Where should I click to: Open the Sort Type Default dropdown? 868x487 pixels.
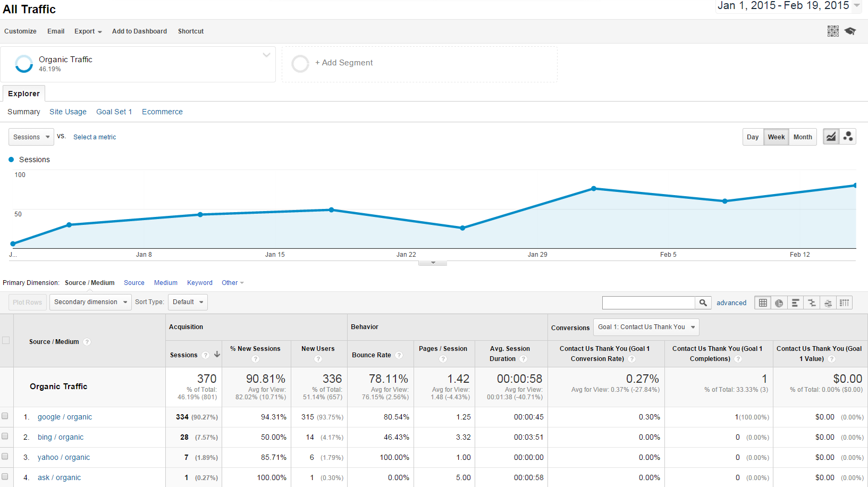coord(188,302)
